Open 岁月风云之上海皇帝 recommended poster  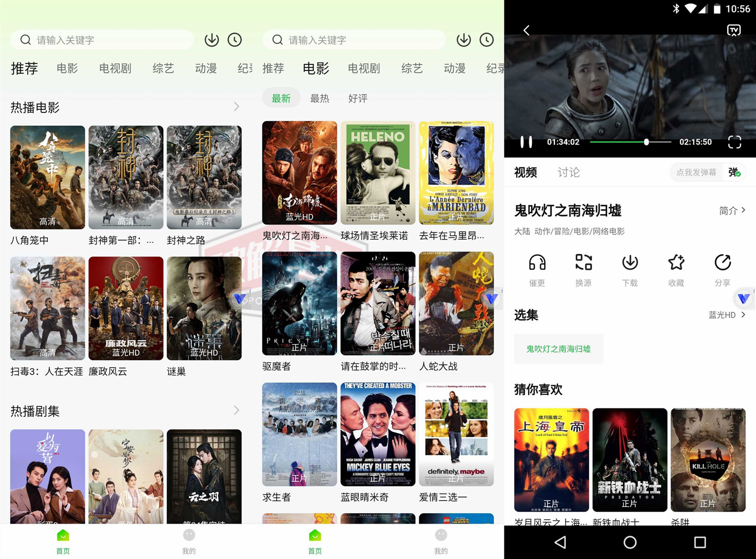(551, 460)
